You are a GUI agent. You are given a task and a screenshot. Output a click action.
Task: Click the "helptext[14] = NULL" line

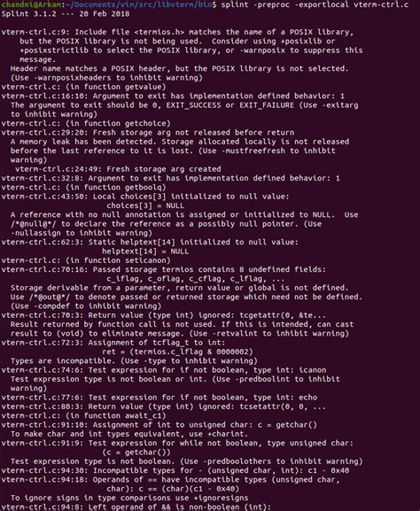145,252
